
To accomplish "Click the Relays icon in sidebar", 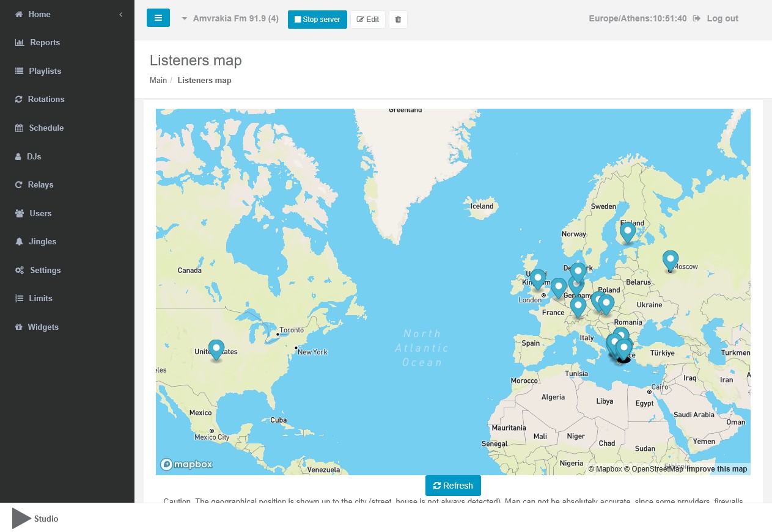I will [19, 185].
